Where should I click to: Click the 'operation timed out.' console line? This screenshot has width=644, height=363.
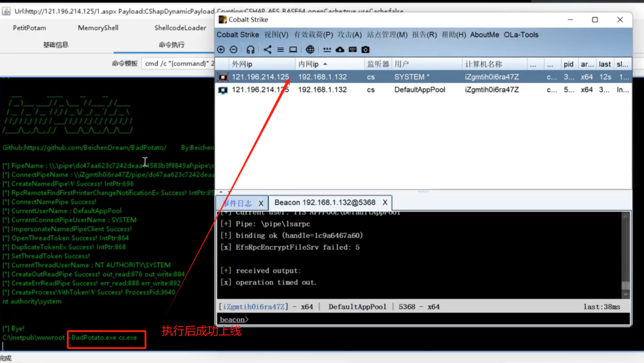pyautogui.click(x=269, y=282)
